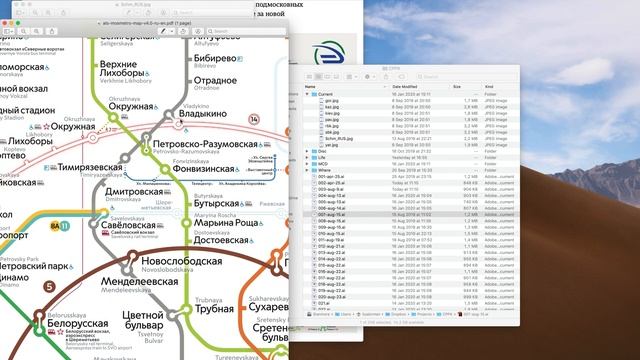The width and height of the screenshot is (640, 360).
Task: Select file kiev.jpg
Action: pos(332,113)
